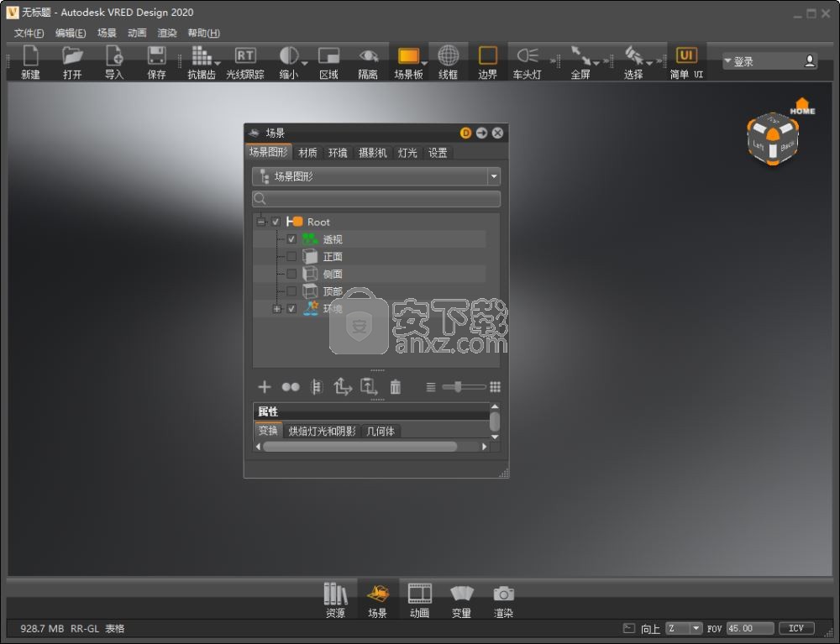Open the 渲染 menu in menu bar
840x644 pixels.
pos(167,34)
